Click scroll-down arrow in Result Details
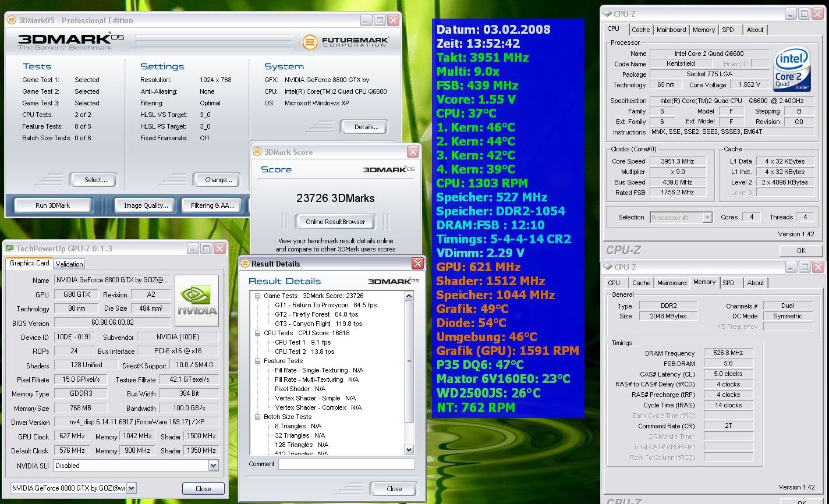Image resolution: width=829 pixels, height=504 pixels. (x=409, y=449)
